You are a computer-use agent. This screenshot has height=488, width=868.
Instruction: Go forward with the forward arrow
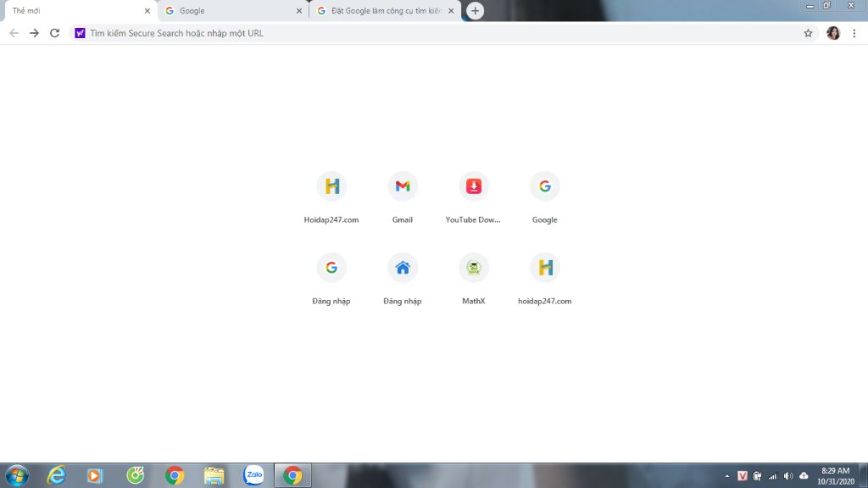(34, 33)
